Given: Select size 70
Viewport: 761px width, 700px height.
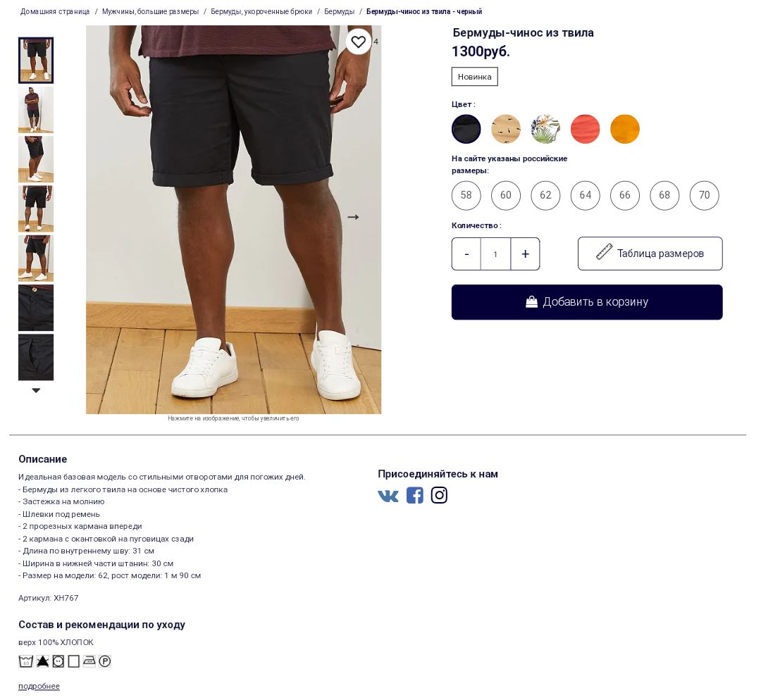Looking at the screenshot, I should pyautogui.click(x=704, y=195).
